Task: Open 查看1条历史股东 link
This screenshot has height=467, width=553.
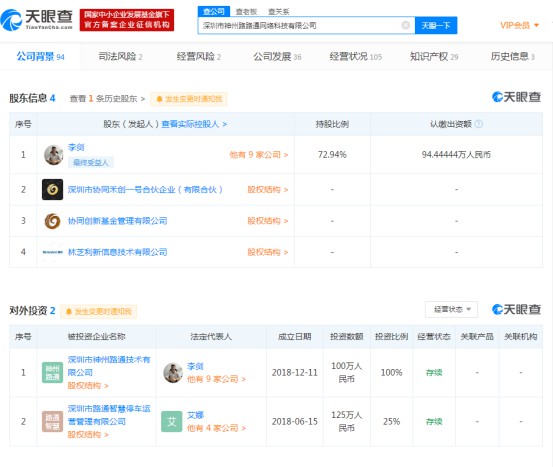Action: (107, 99)
